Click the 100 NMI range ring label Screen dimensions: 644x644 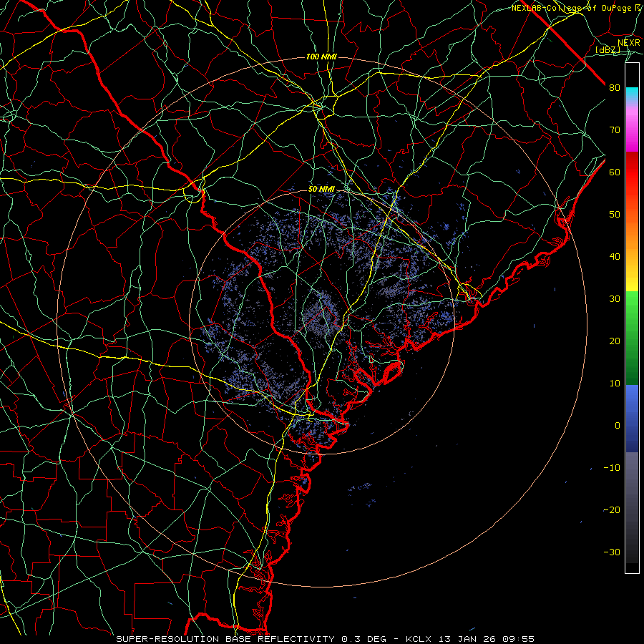(321, 57)
